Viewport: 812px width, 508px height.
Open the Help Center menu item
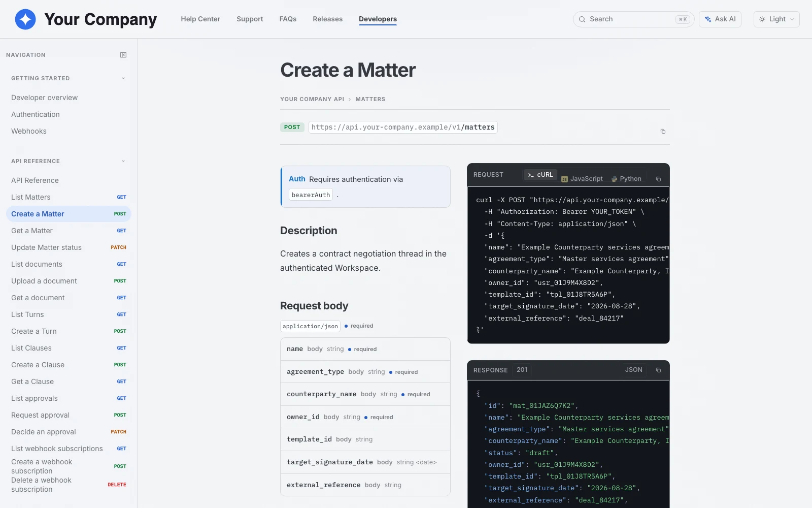(x=200, y=19)
